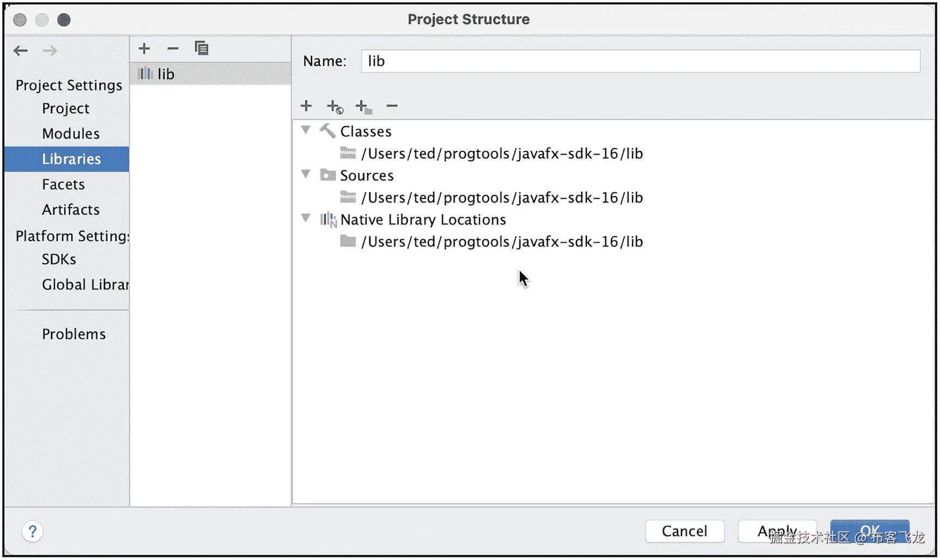Screen dimensions: 940x560
Task: Remove the selected library from list
Action: [x=173, y=48]
